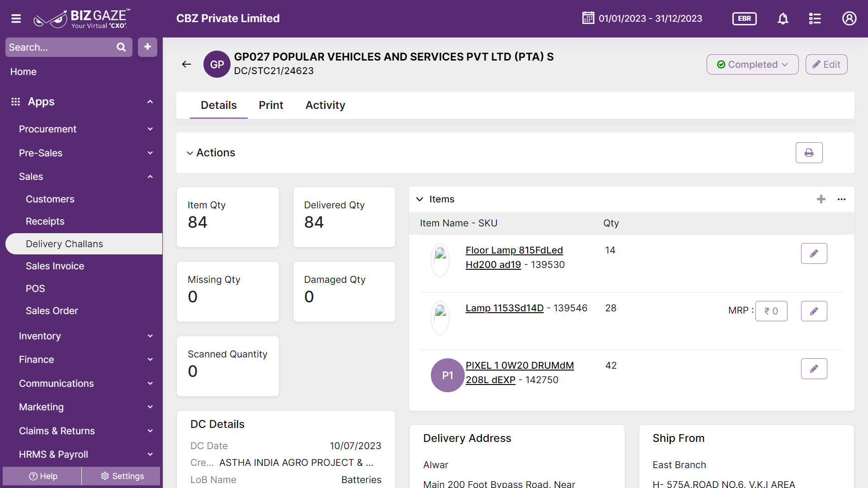
Task: Collapse the Items panel
Action: [x=420, y=199]
